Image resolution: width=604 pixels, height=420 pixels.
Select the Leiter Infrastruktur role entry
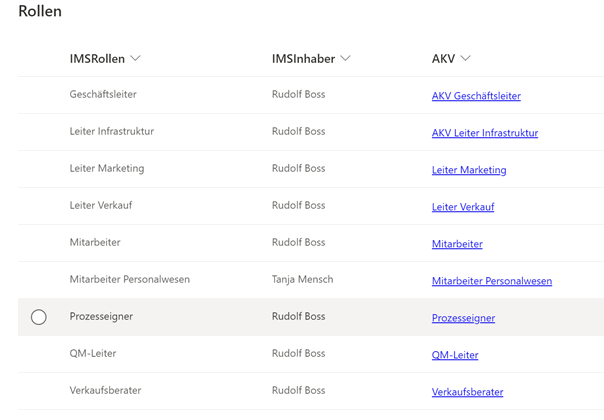[111, 131]
